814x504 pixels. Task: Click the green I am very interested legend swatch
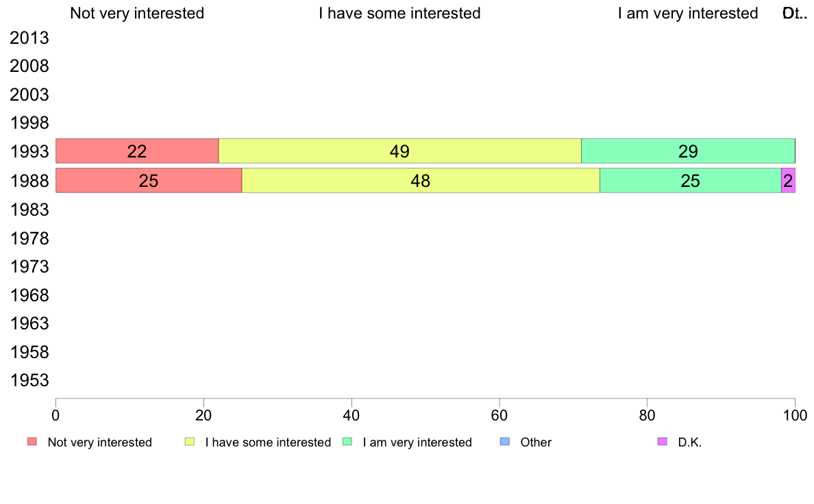click(x=347, y=442)
